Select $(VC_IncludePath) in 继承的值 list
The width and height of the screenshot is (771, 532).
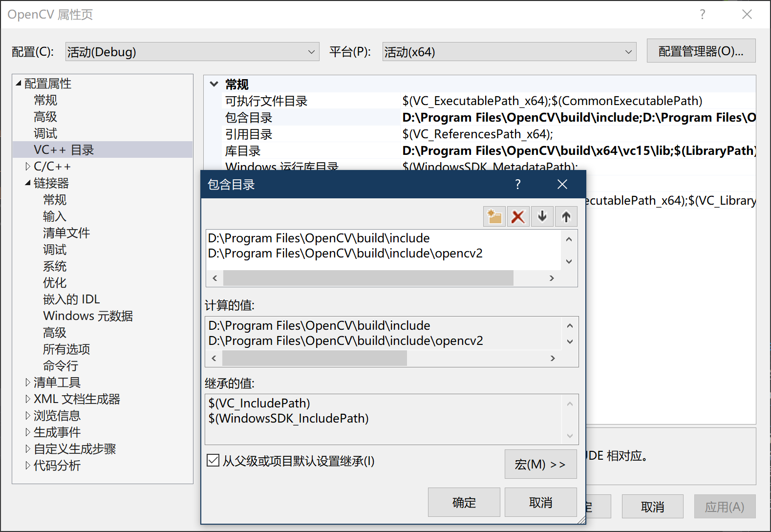click(259, 403)
